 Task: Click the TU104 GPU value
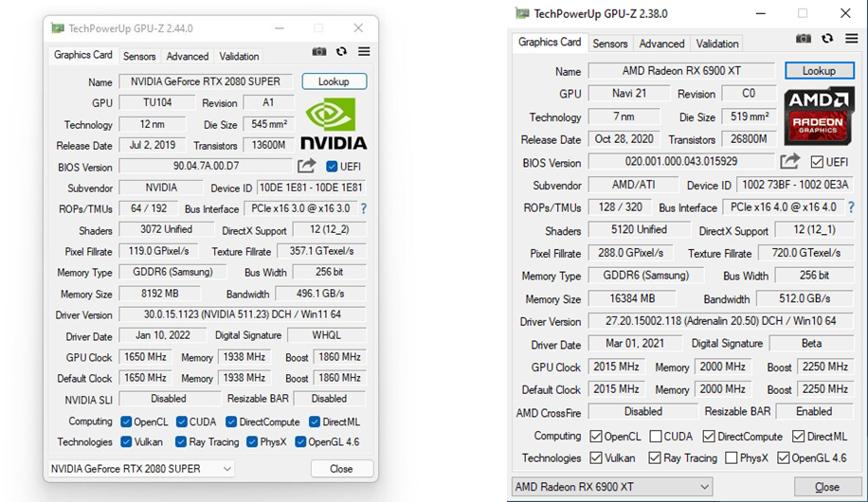(156, 102)
